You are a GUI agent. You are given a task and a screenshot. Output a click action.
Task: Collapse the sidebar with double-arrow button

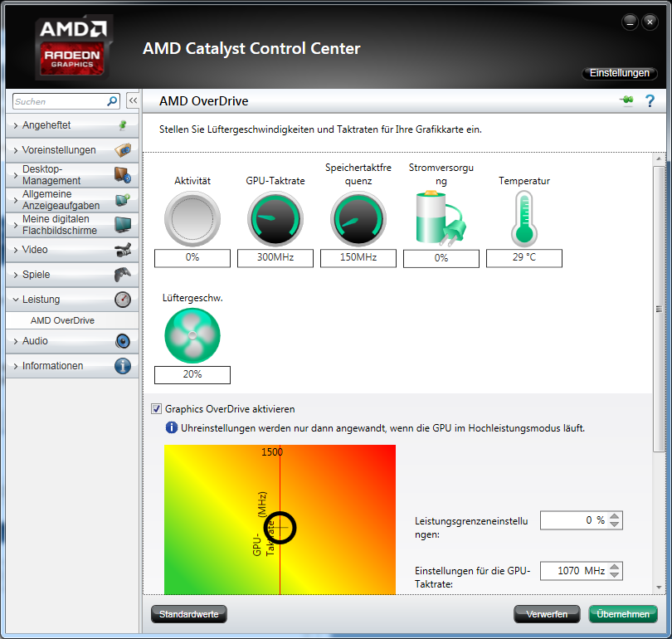point(133,100)
